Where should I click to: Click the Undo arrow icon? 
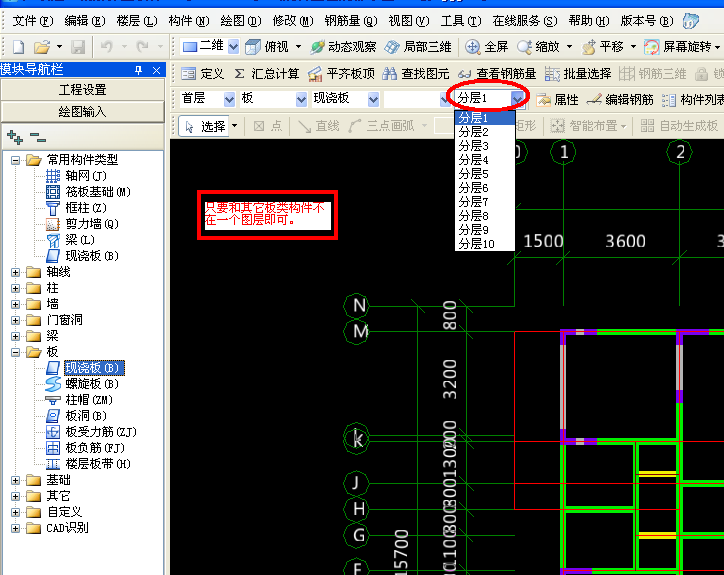(107, 46)
